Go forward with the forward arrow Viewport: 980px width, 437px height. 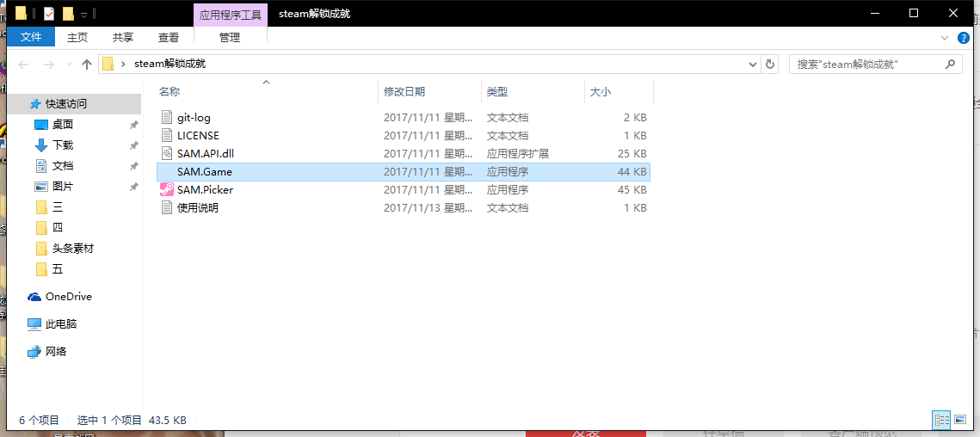[x=48, y=64]
